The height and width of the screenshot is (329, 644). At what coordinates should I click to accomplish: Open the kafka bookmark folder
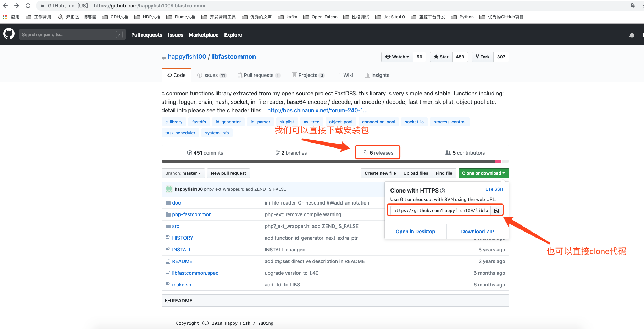288,17
